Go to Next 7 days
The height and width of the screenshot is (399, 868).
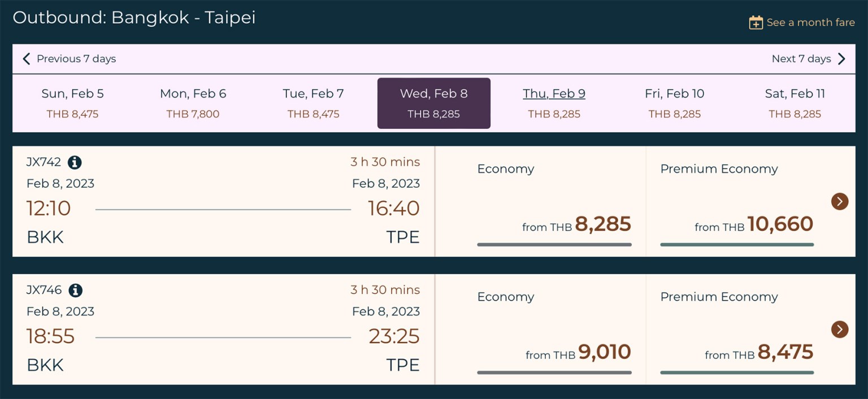pos(801,59)
